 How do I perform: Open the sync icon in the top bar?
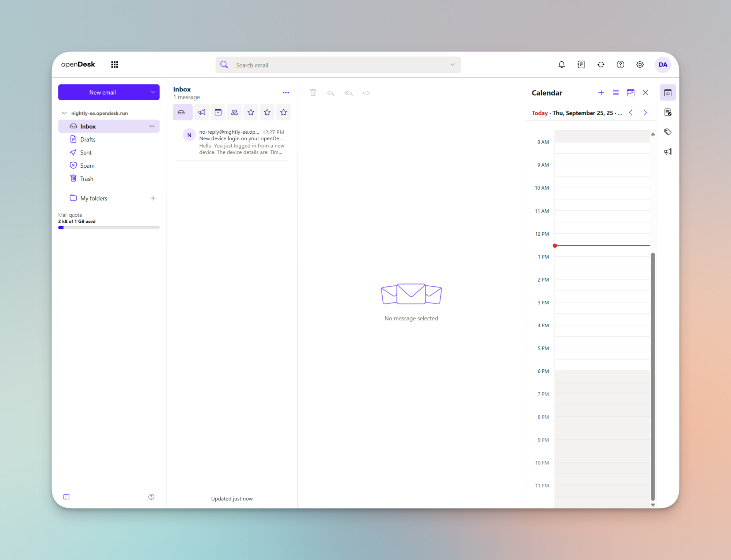[x=601, y=64]
